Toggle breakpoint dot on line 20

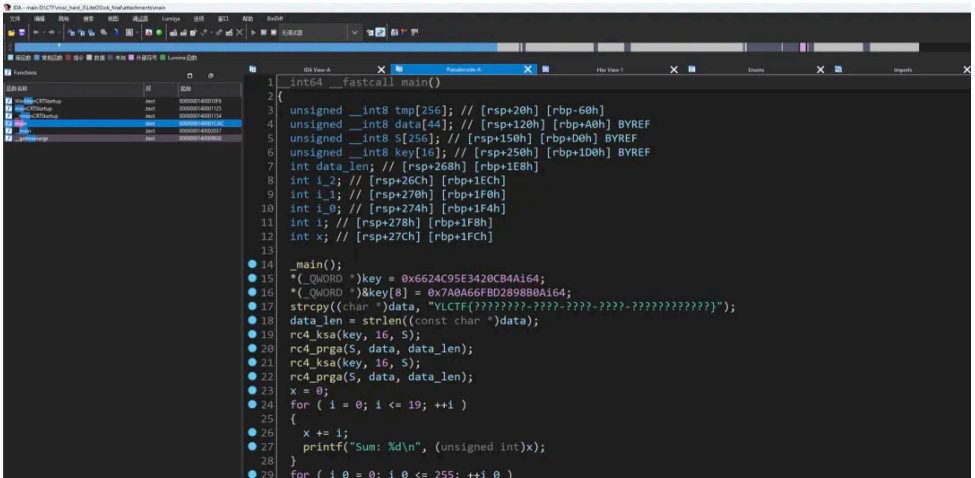pyautogui.click(x=252, y=348)
